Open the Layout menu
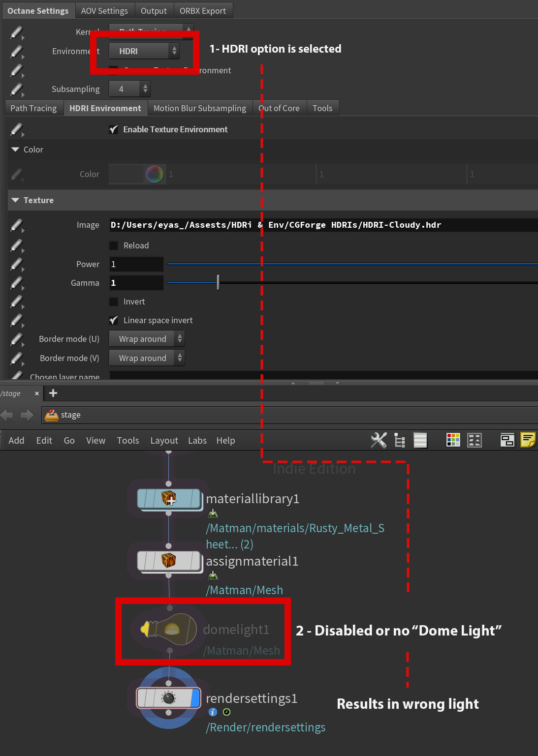This screenshot has height=756, width=538. pos(164,441)
